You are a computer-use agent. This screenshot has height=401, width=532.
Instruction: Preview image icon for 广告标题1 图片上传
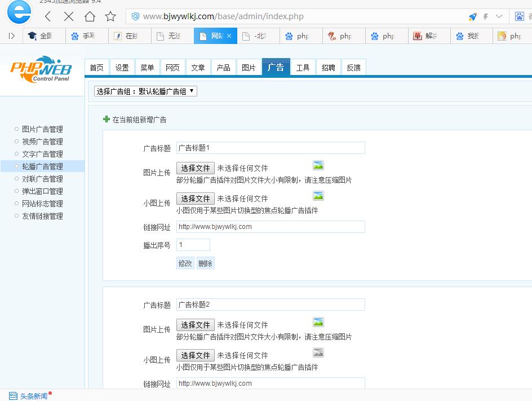318,165
